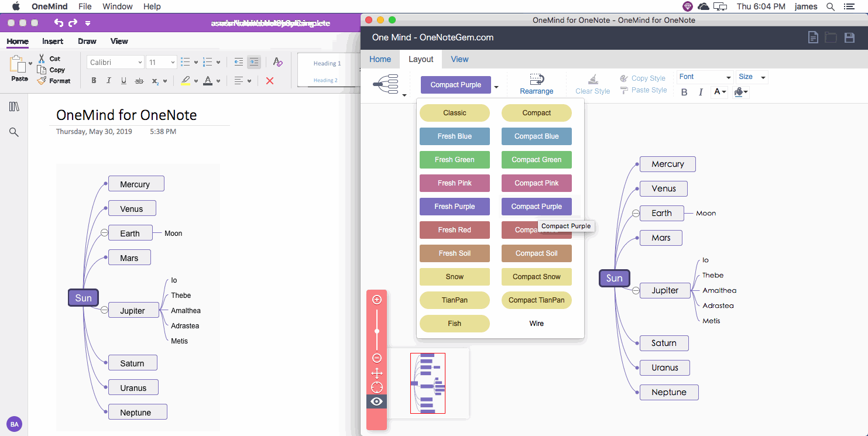Apply the Fresh Pink theme

pos(455,183)
